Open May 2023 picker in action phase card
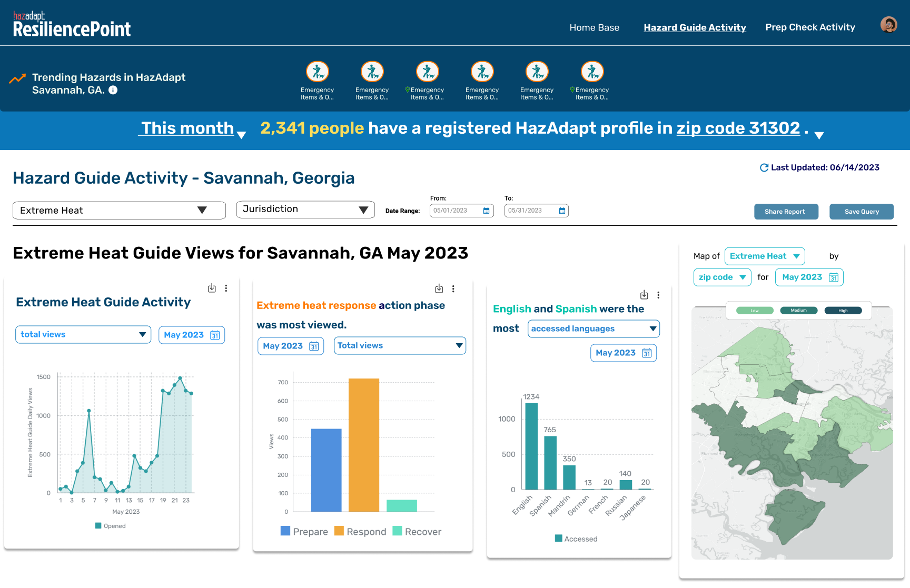The width and height of the screenshot is (910, 588). coord(291,346)
